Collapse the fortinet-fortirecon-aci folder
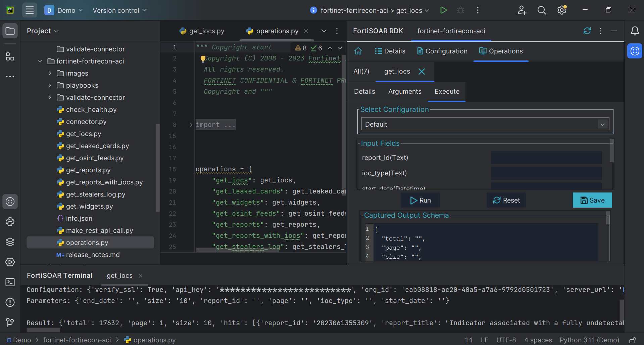Screen dimensions: 644x345 tap(40, 61)
